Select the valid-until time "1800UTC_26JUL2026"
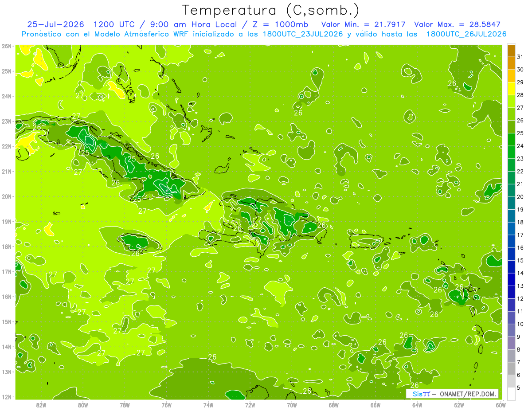 tap(466, 34)
